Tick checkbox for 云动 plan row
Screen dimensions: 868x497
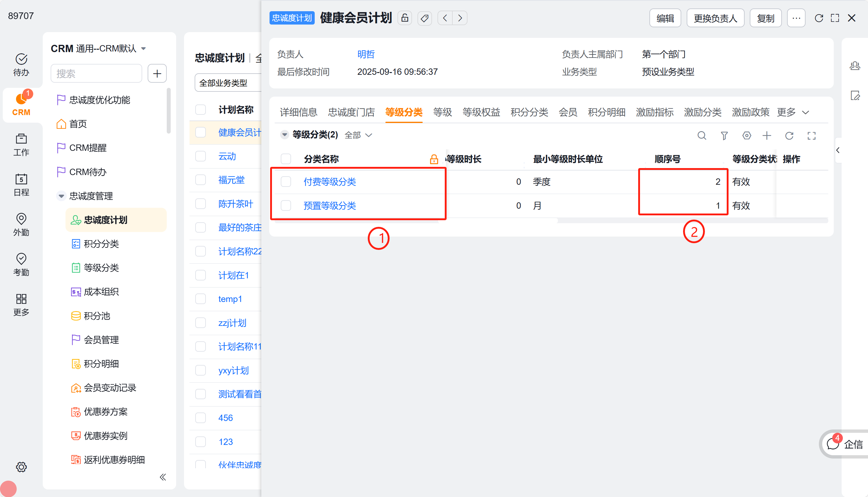point(200,156)
